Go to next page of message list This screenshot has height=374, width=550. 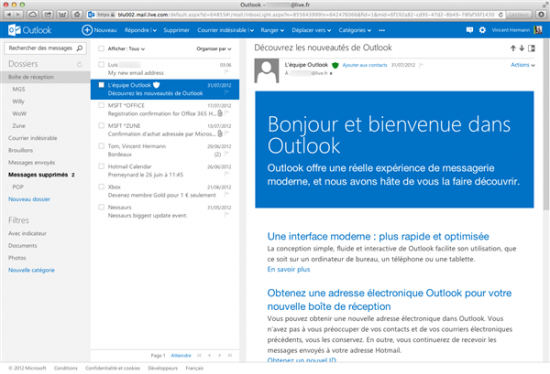coord(220,355)
